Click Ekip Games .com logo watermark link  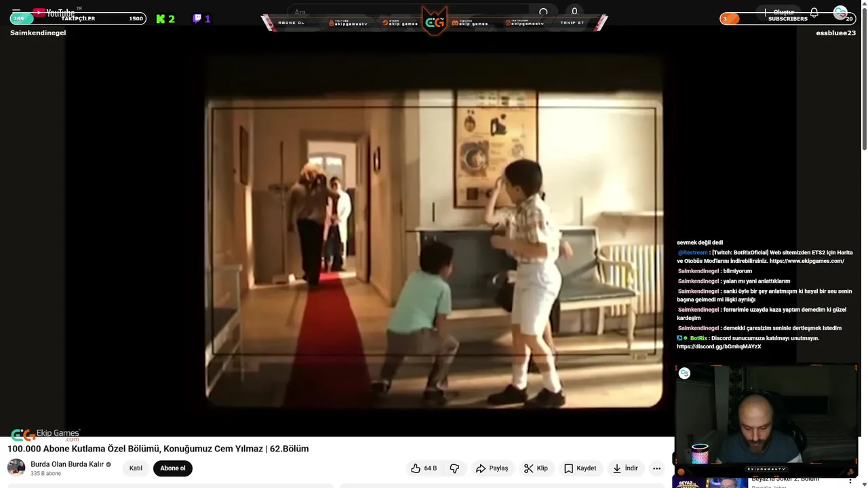click(x=45, y=434)
